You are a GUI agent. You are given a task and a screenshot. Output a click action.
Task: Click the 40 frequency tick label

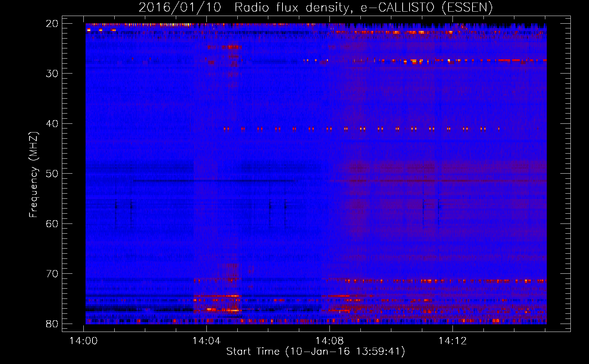52,124
